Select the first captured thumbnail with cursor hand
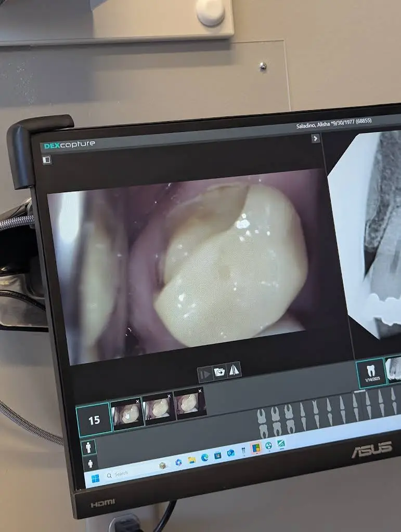This screenshot has height=532, width=401. (127, 415)
